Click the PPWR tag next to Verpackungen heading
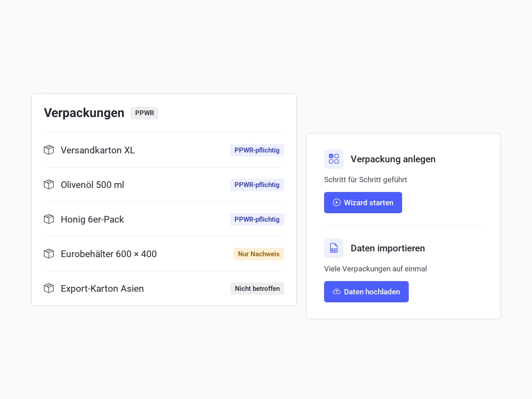The width and height of the screenshot is (532, 399). [145, 113]
